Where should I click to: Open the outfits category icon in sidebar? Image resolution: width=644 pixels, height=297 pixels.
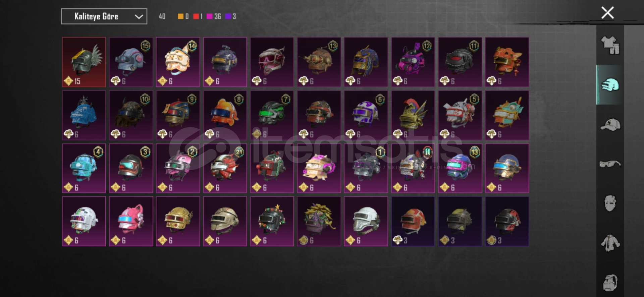pos(610,45)
